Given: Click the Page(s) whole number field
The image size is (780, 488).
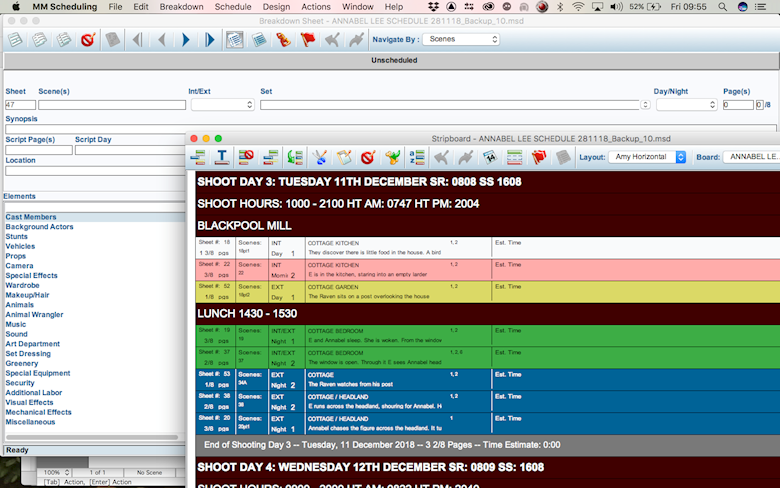Looking at the screenshot, I should tap(738, 105).
